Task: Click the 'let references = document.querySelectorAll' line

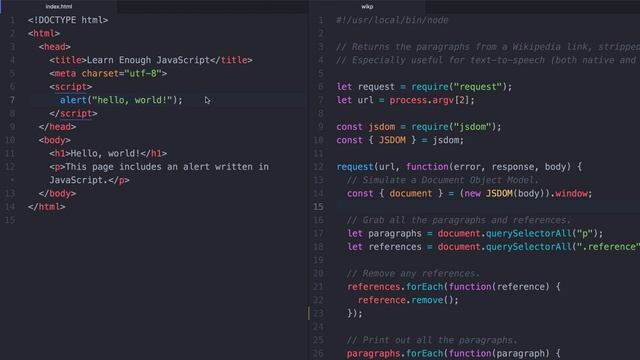Action: click(493, 247)
